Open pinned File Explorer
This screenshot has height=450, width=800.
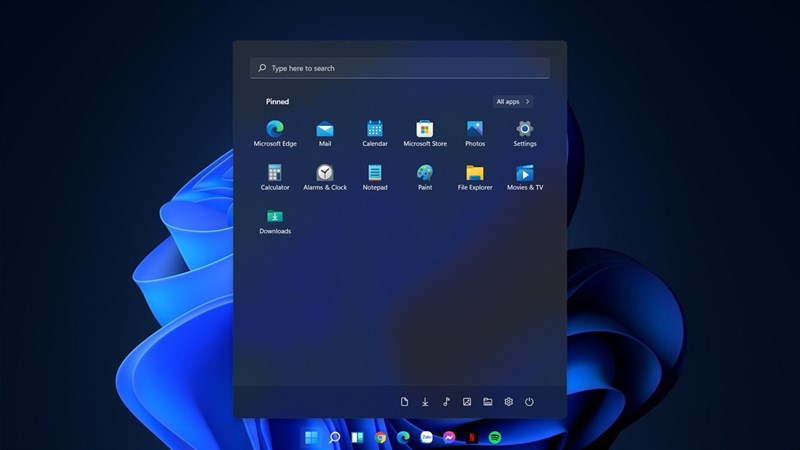pos(475,177)
